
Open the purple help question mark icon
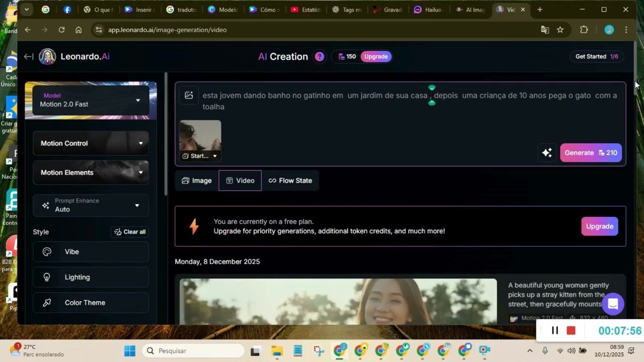tap(319, 57)
